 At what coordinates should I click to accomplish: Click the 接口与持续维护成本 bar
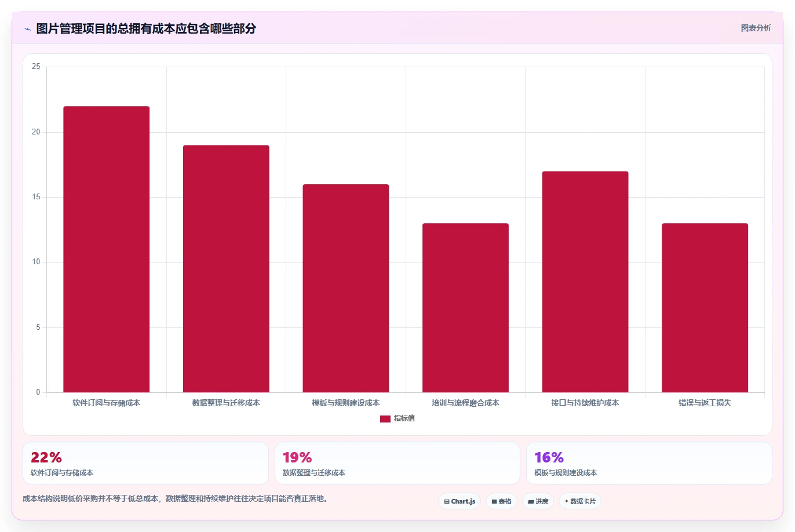click(x=585, y=282)
